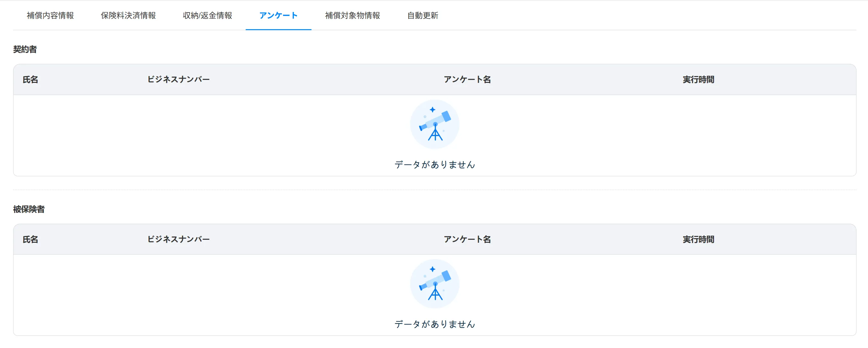Viewport: 868px width, 348px height.
Task: Click ビジネスナンバー header in 被保険者 table
Action: 178,239
